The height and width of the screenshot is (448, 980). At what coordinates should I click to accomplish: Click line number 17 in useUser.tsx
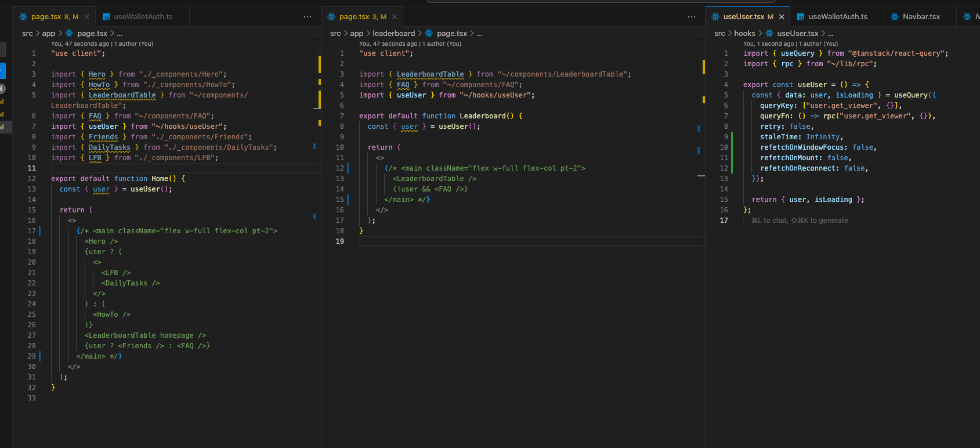point(724,221)
